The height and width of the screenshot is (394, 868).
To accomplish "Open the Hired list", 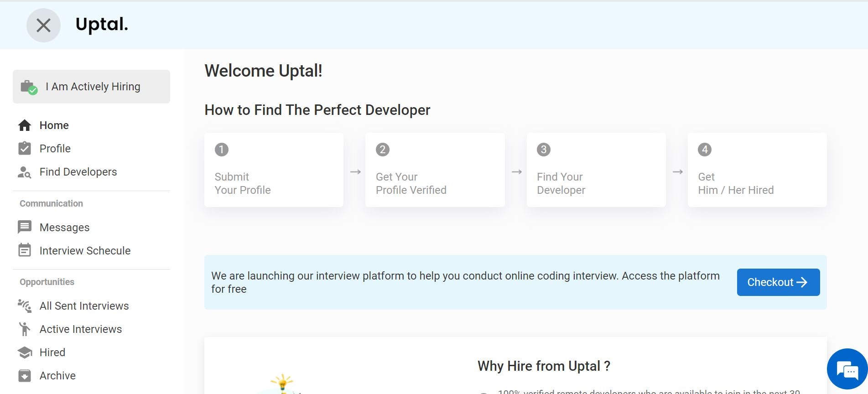I will pyautogui.click(x=52, y=353).
